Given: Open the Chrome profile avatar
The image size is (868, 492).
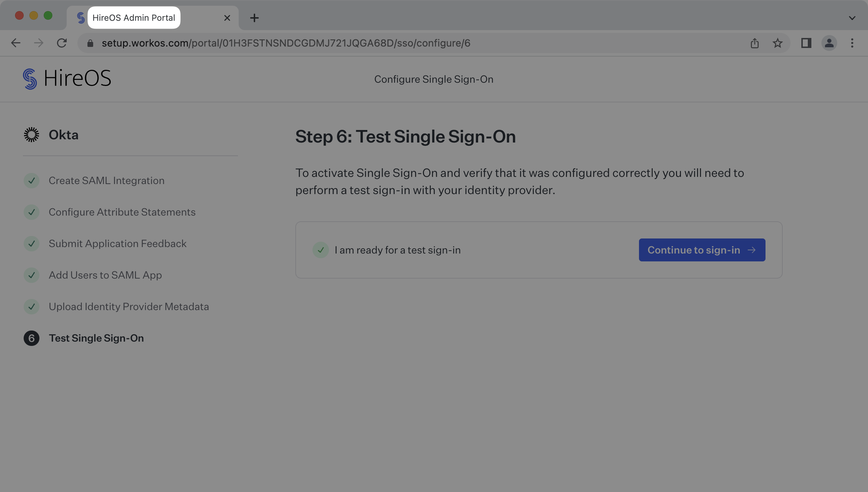Looking at the screenshot, I should (x=829, y=43).
